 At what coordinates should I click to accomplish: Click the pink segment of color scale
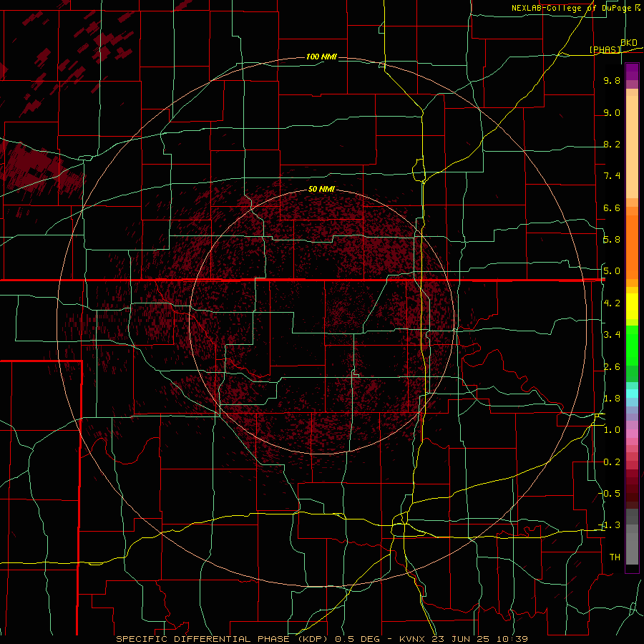[632, 434]
